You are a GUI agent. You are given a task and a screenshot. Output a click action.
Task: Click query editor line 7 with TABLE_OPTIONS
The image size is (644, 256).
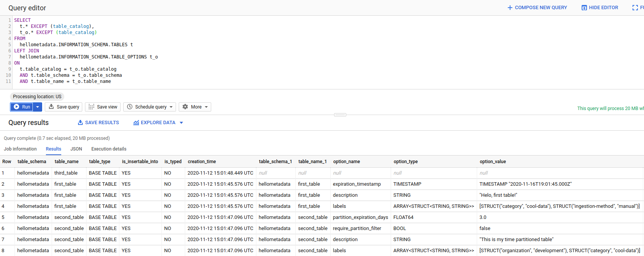[89, 57]
